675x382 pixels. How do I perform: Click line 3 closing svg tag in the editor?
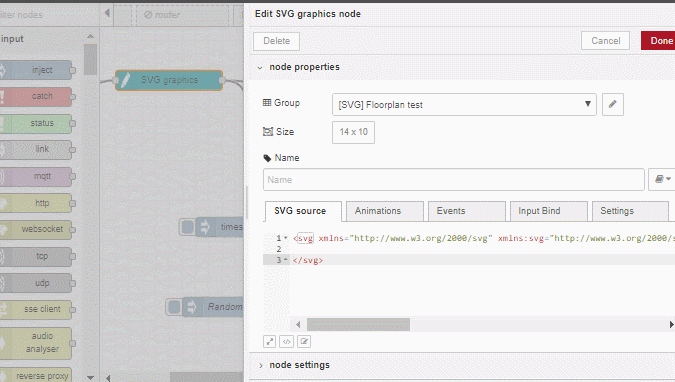[x=308, y=260]
